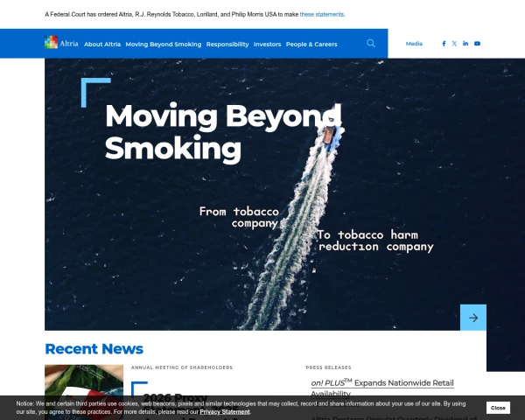Screen dimensions: 525x420
Task: Open on! PLUS Expands Nationwide press release
Action: coord(382,388)
